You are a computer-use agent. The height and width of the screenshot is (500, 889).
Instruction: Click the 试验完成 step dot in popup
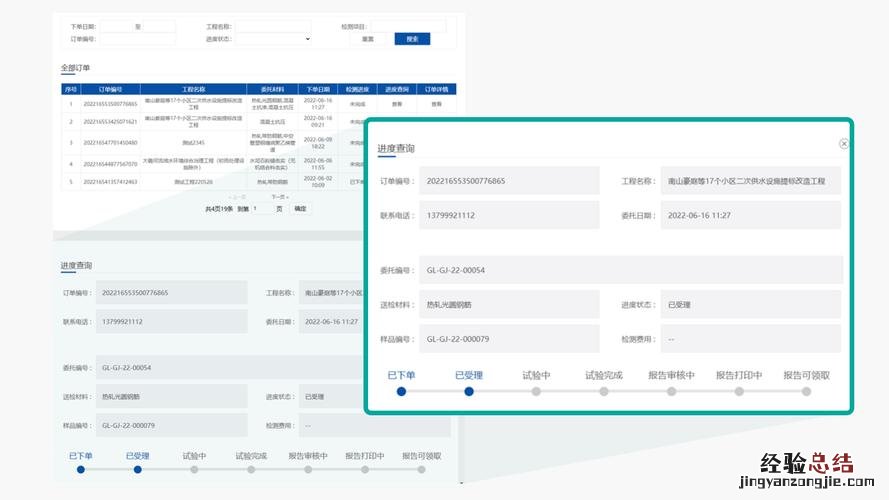pos(604,391)
